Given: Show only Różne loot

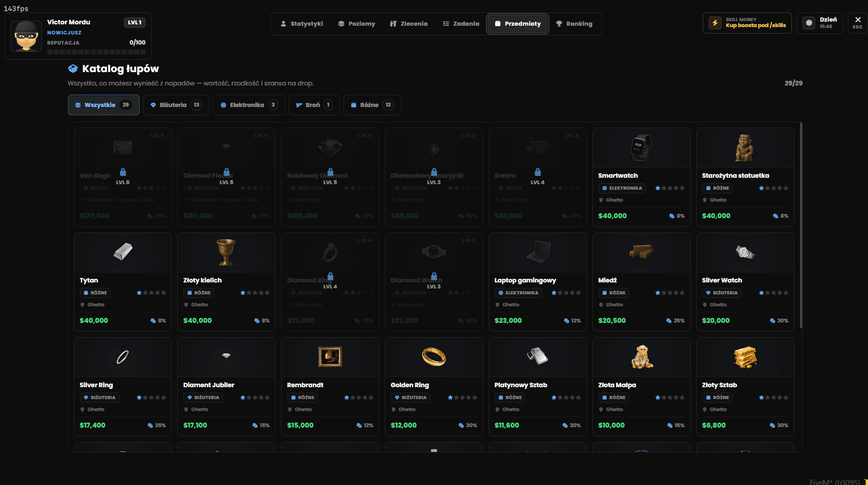Looking at the screenshot, I should coord(372,105).
